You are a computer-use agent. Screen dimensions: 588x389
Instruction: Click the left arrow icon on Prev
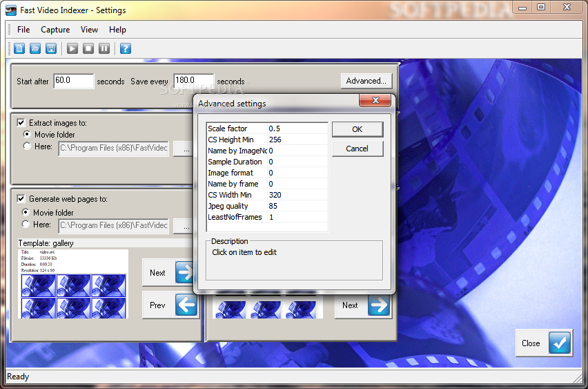(186, 305)
